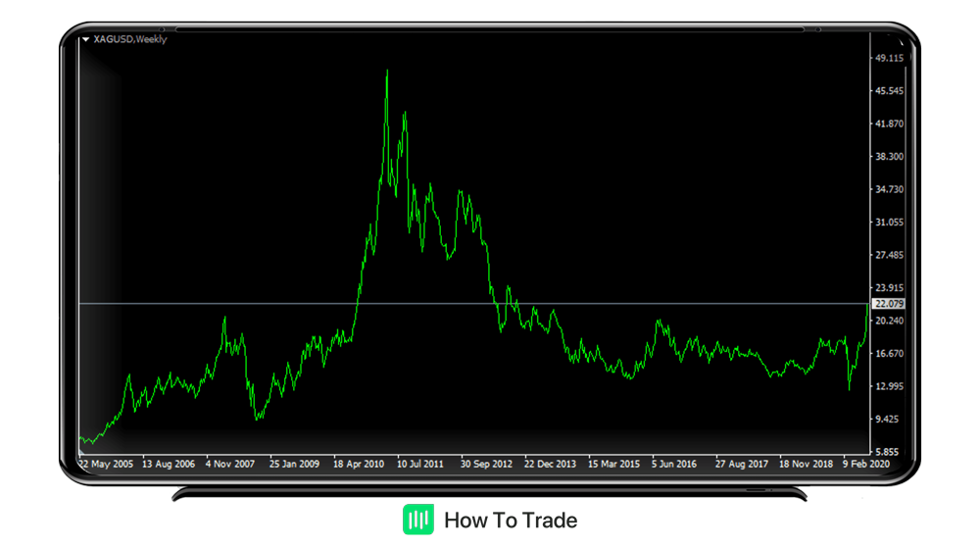The width and height of the screenshot is (980, 547).
Task: Click the green How To Trade logo icon
Action: 418,520
